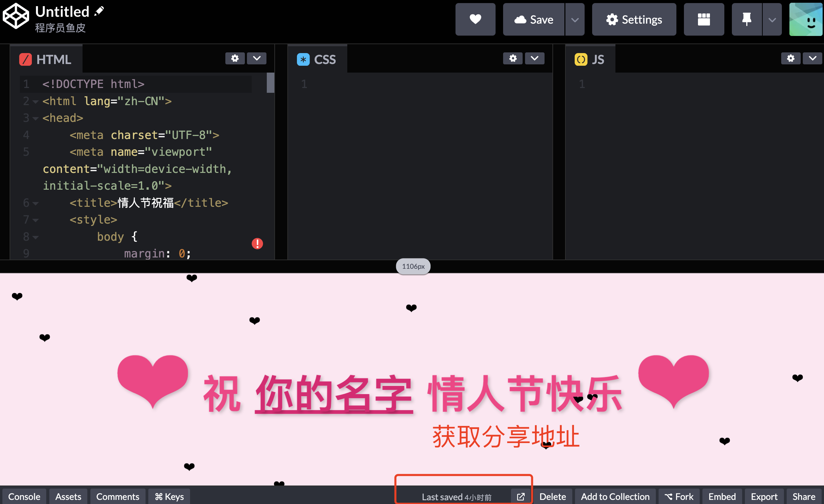The image size is (824, 504).
Task: Switch to the Assets tab at bottom
Action: 66,496
